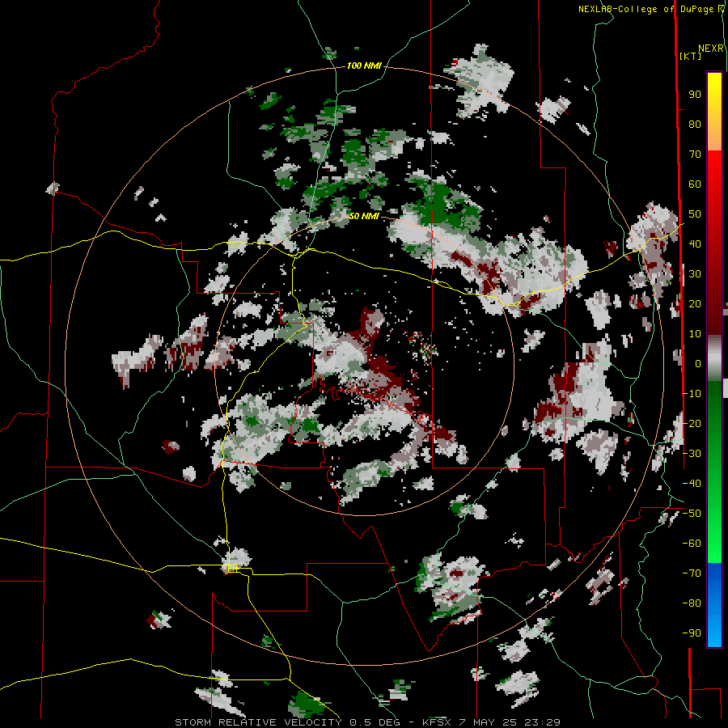The height and width of the screenshot is (728, 728).
Task: Click the -70 scale value
Action: (692, 574)
